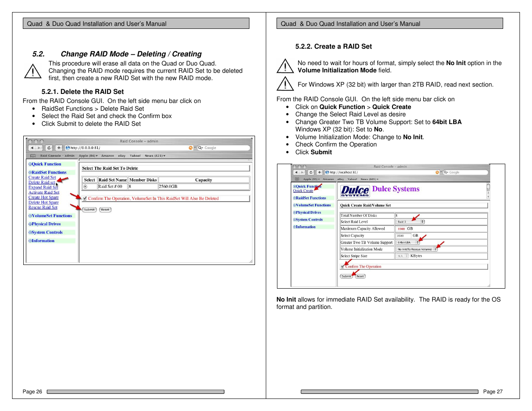532x411 pixels.
Task: Click Reset on the Delete Raid Set form
Action: [105, 210]
